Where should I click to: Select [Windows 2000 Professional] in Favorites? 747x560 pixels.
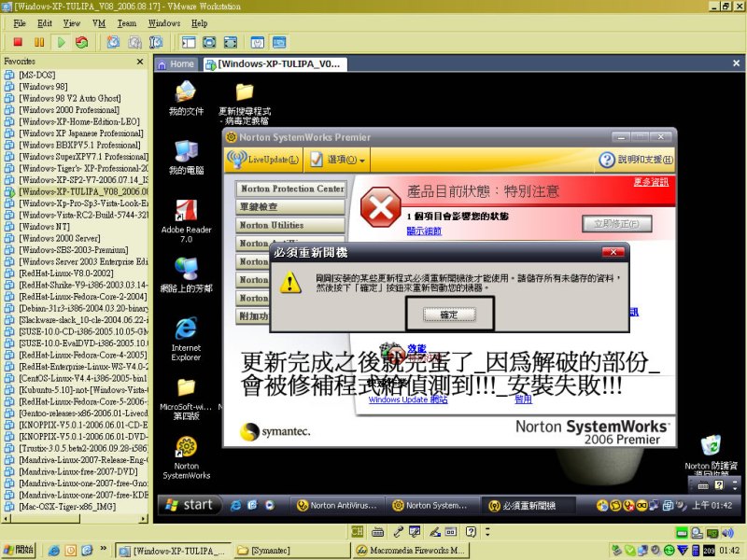[x=69, y=109]
